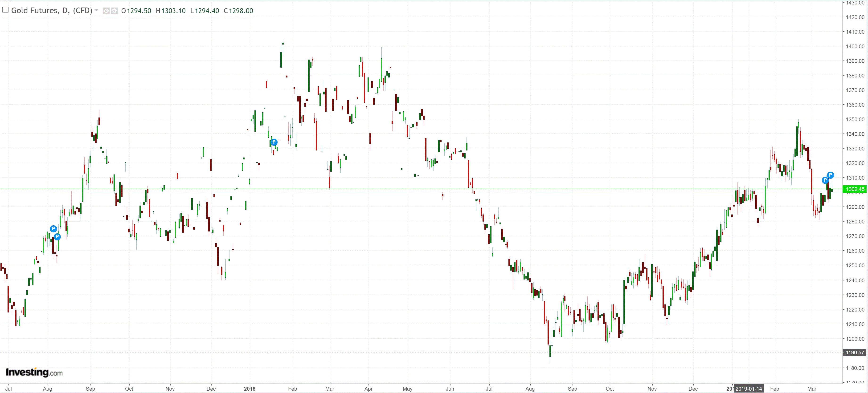
Task: Click rightmost P marker in March 2019
Action: [x=830, y=175]
